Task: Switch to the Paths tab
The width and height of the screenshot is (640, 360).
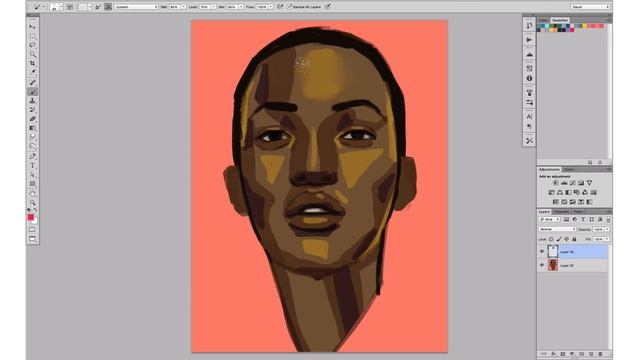Action: 578,212
